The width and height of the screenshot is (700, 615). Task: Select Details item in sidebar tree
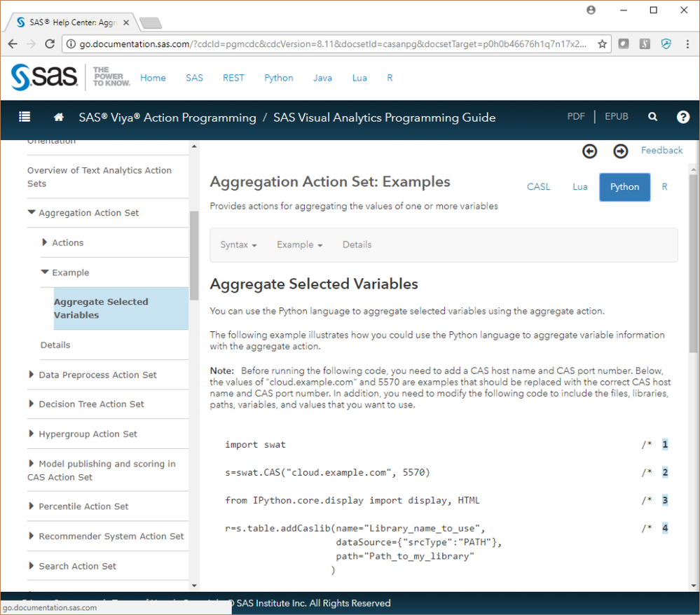55,345
